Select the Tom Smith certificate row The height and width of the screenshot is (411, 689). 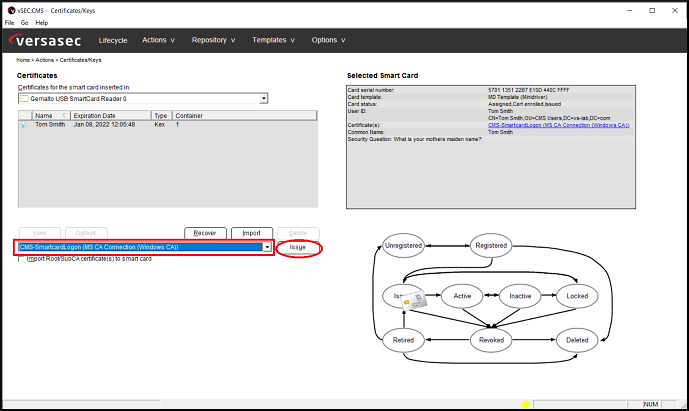tap(167, 125)
